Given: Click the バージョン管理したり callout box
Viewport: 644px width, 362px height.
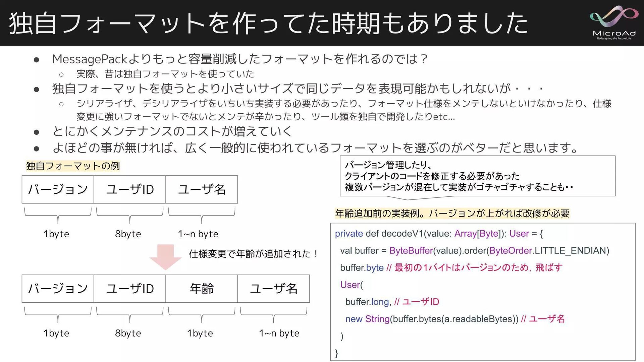Looking at the screenshot, I should click(477, 176).
